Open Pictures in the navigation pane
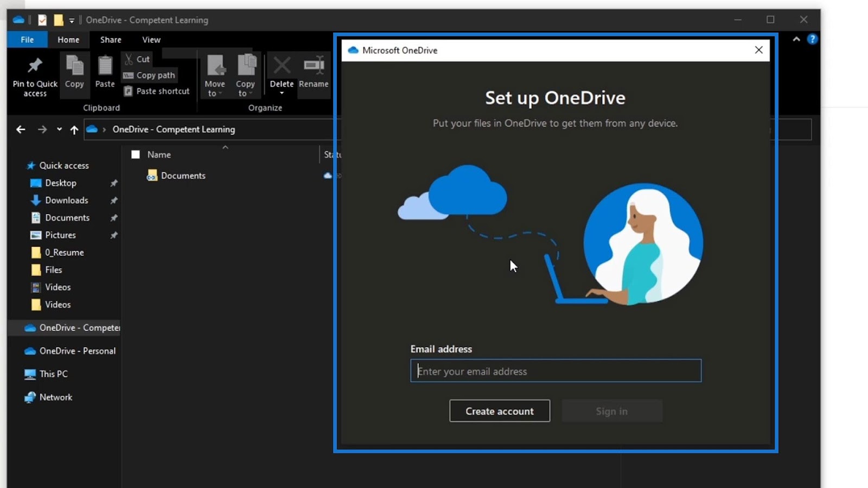868x488 pixels. (x=61, y=235)
